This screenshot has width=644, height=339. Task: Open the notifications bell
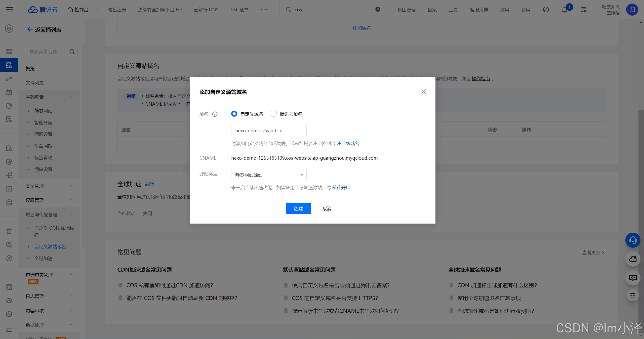pyautogui.click(x=565, y=10)
